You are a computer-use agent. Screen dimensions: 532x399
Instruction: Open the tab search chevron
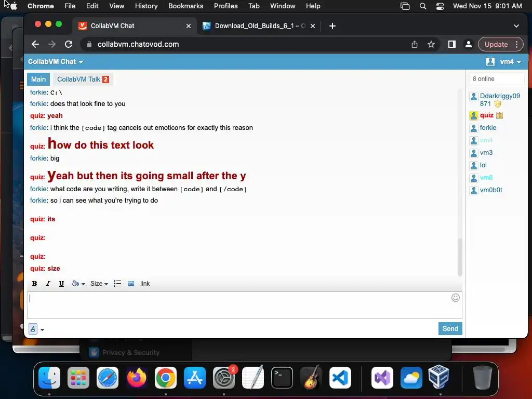tap(516, 26)
